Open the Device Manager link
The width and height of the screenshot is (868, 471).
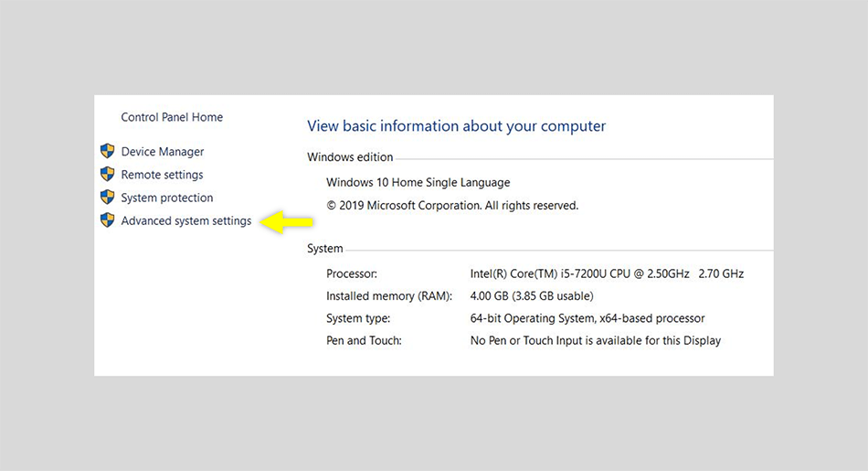[163, 152]
